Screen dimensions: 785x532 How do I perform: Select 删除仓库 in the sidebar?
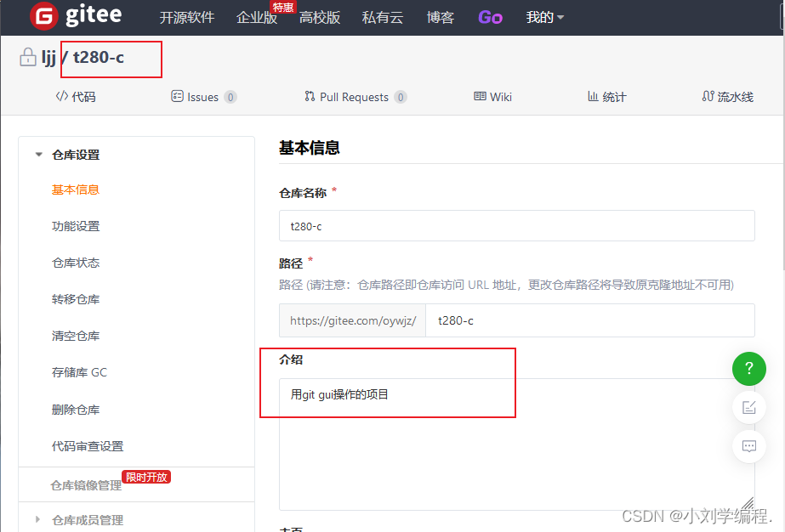[76, 410]
